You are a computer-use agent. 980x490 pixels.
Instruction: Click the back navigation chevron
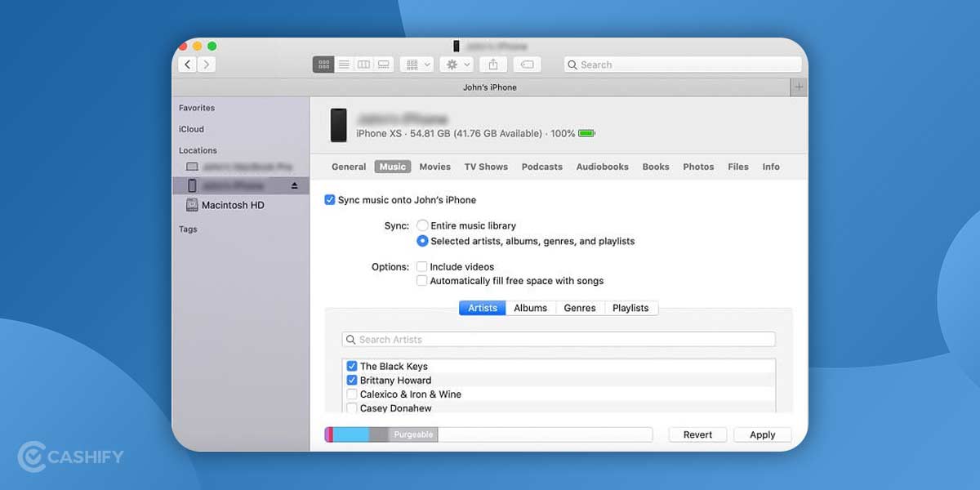coord(186,64)
